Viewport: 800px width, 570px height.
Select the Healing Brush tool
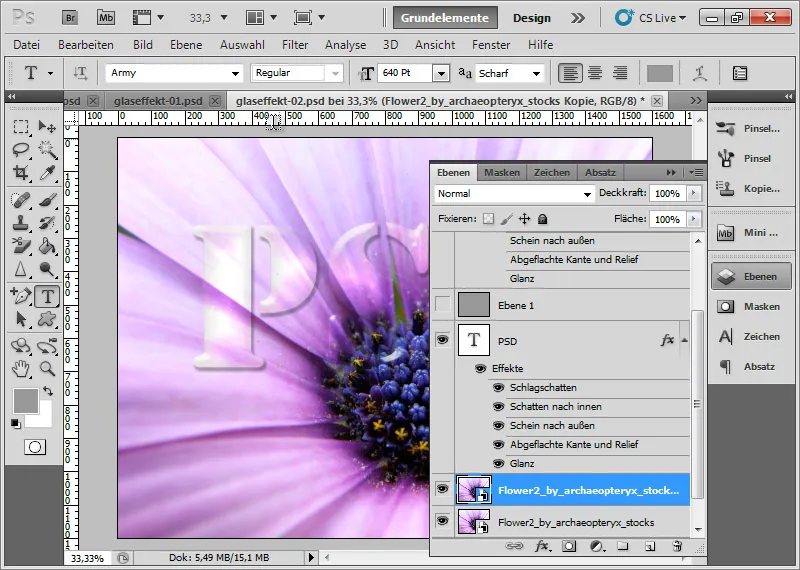click(21, 200)
